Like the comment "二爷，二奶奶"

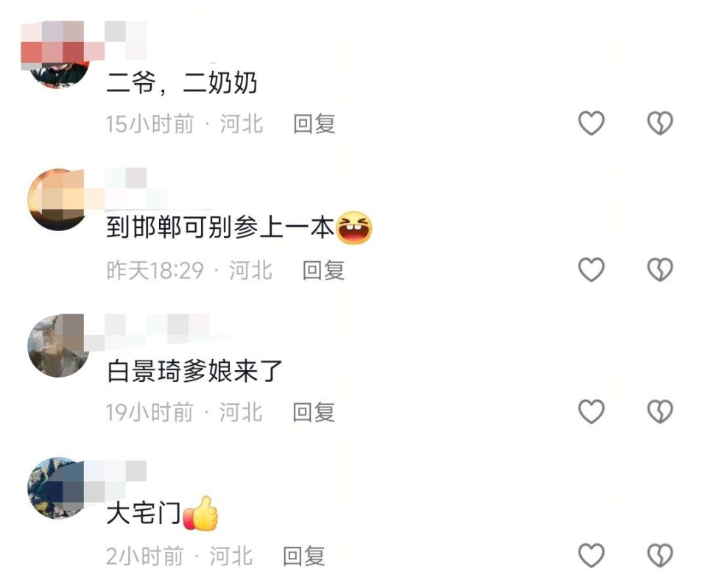591,123
